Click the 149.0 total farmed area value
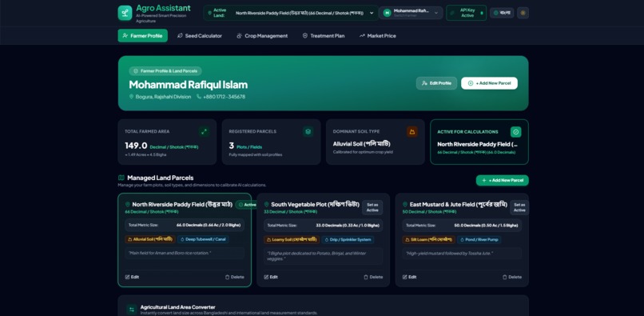The height and width of the screenshot is (316, 644). (x=136, y=146)
